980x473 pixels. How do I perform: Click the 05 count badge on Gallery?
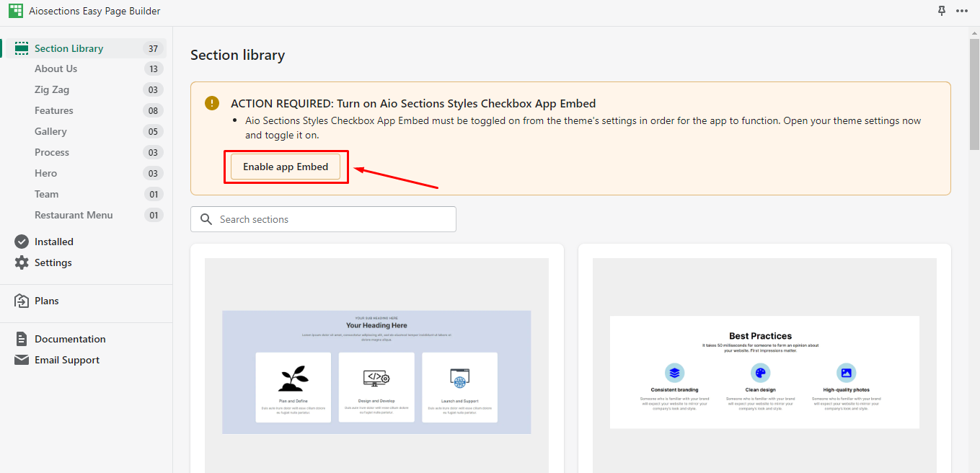point(153,131)
